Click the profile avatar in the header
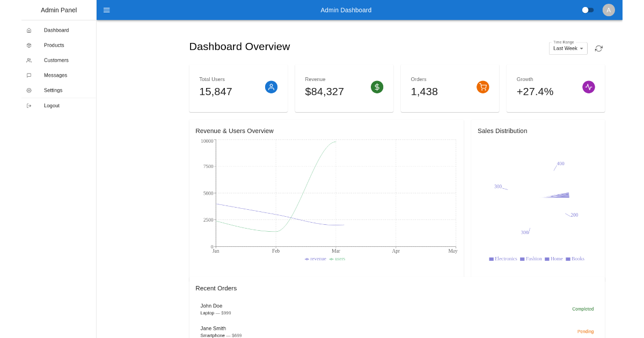Screen dimensions: 644x338 coord(608,10)
